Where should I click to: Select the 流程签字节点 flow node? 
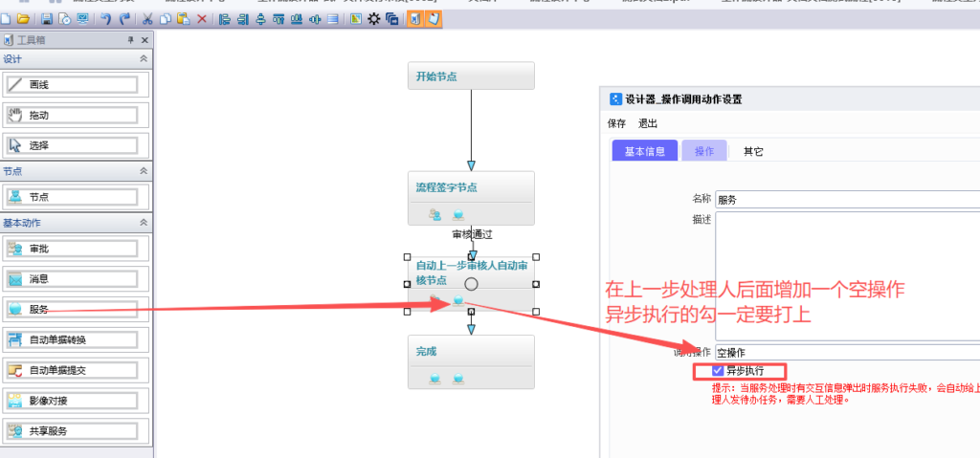(471, 198)
